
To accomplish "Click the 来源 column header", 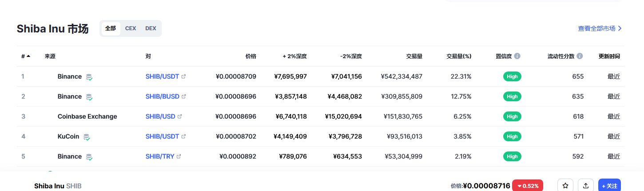I will [x=50, y=56].
